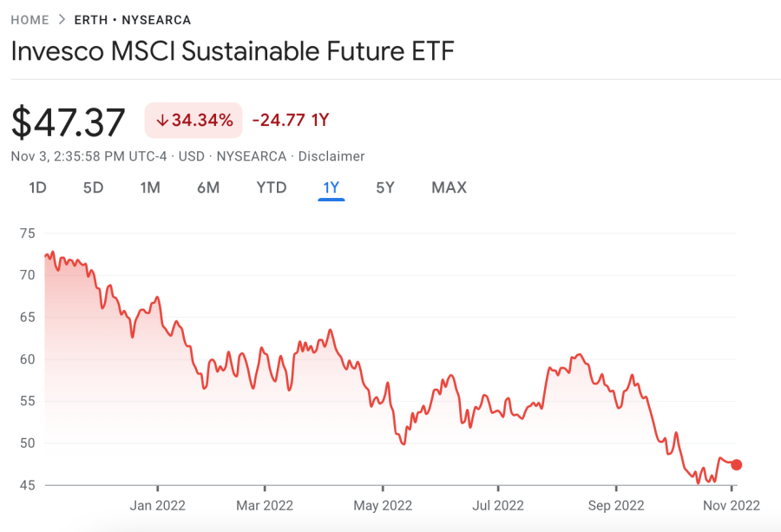Click the -24.77 1Y change text
This screenshot has width=781, height=532.
(x=291, y=121)
